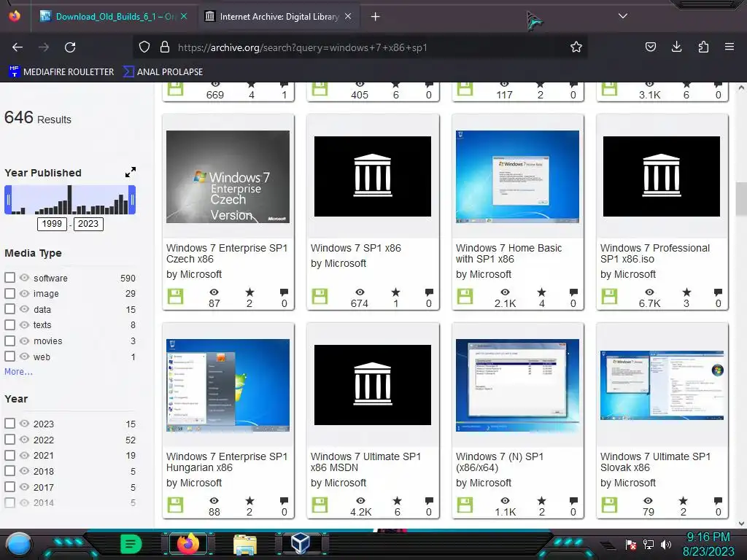Screen dimensions: 747x560
Task: Open Windows 7 (N) SP1 (x86/x64) title
Action: 500,462
